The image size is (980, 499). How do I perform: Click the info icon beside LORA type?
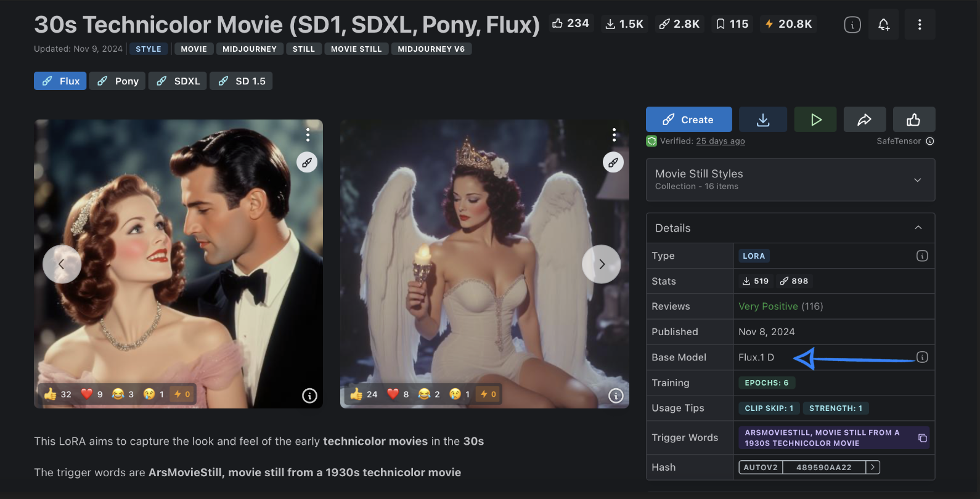(x=922, y=256)
